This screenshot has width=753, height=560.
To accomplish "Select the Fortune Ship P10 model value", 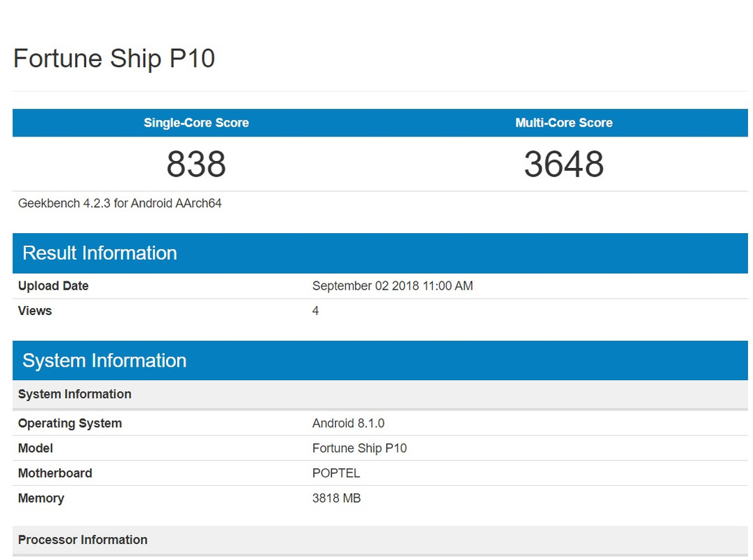I will 359,448.
